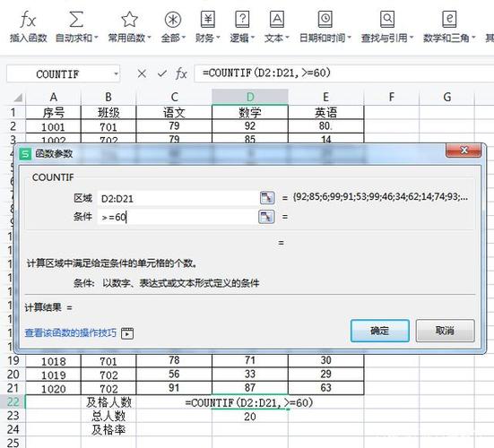Expand the 逻辑 dropdown arrow

(x=252, y=39)
